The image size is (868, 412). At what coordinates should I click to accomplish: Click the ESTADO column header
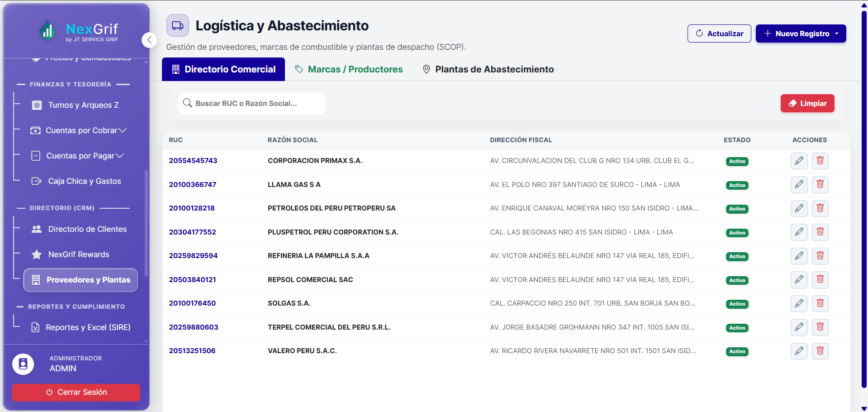coord(737,140)
